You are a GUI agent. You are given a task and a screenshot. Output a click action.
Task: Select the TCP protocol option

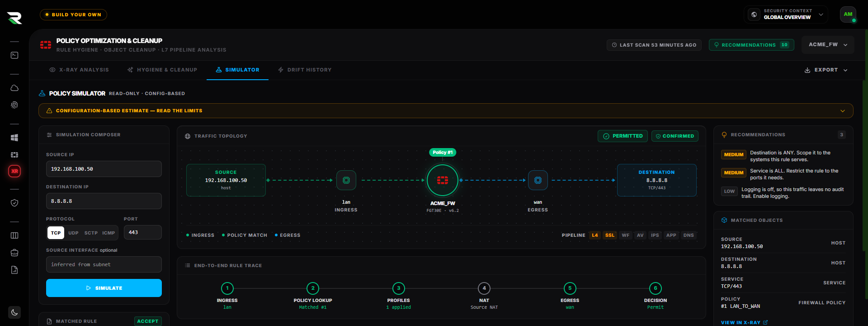(56, 233)
